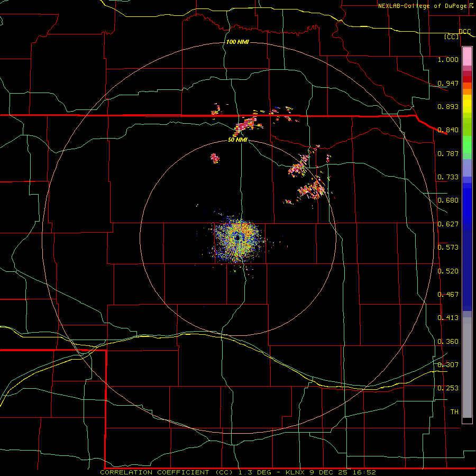Pick the gray bottom segment of color bar

point(467,368)
